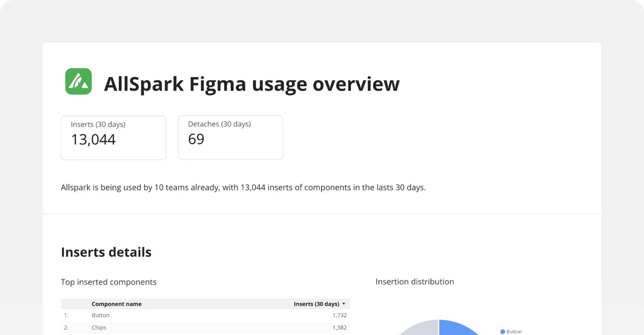Image resolution: width=644 pixels, height=335 pixels.
Task: Click the AllSpark Figma usage overview title
Action: [x=252, y=84]
